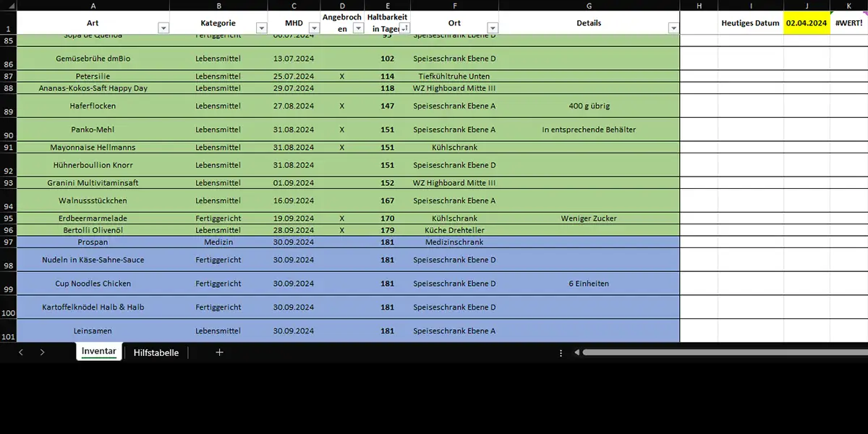
Task: Select the Cup Noodles Chicken cell
Action: pyautogui.click(x=93, y=284)
